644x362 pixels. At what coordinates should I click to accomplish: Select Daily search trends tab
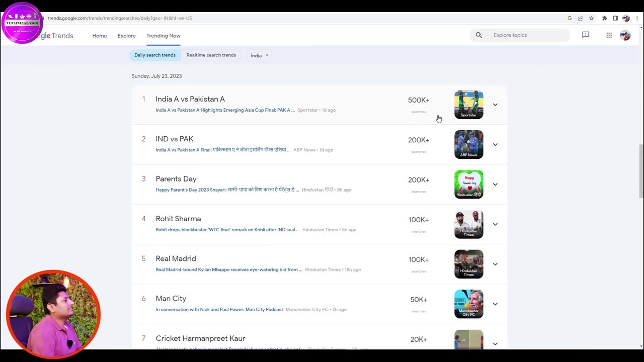(x=155, y=55)
